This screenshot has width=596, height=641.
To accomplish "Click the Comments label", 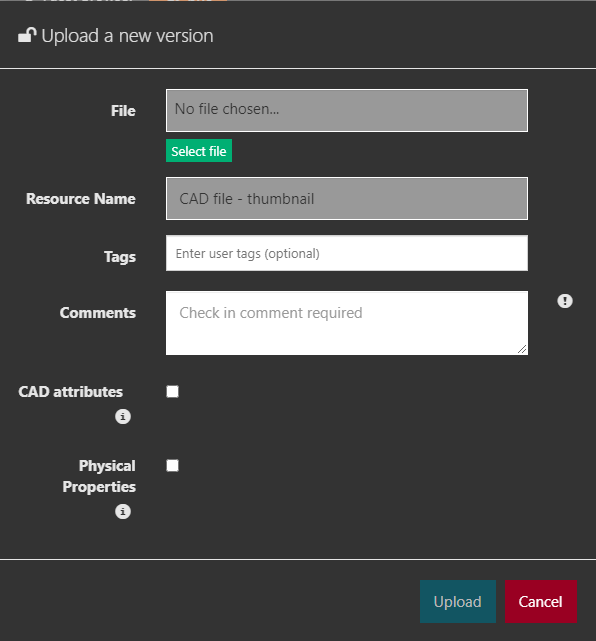I will [98, 313].
